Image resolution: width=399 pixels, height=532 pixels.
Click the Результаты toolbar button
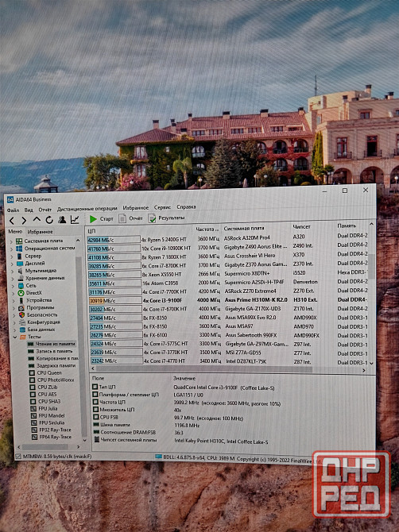click(166, 218)
